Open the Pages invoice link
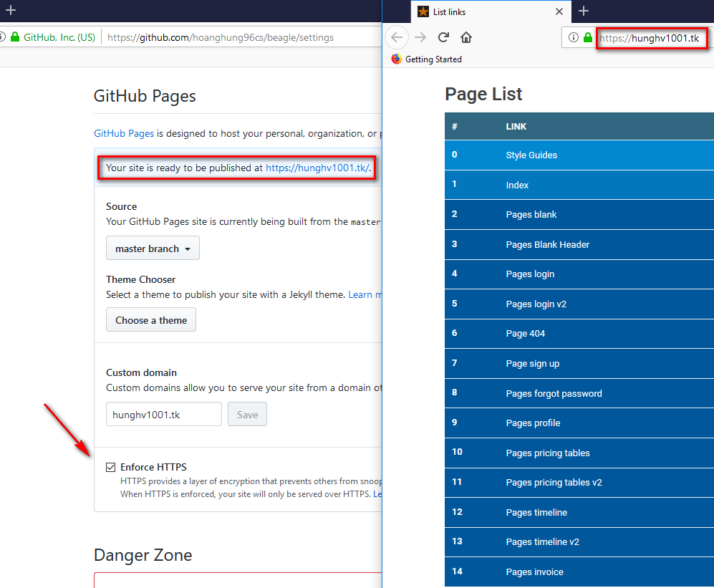Image resolution: width=714 pixels, height=588 pixels. pyautogui.click(x=534, y=572)
